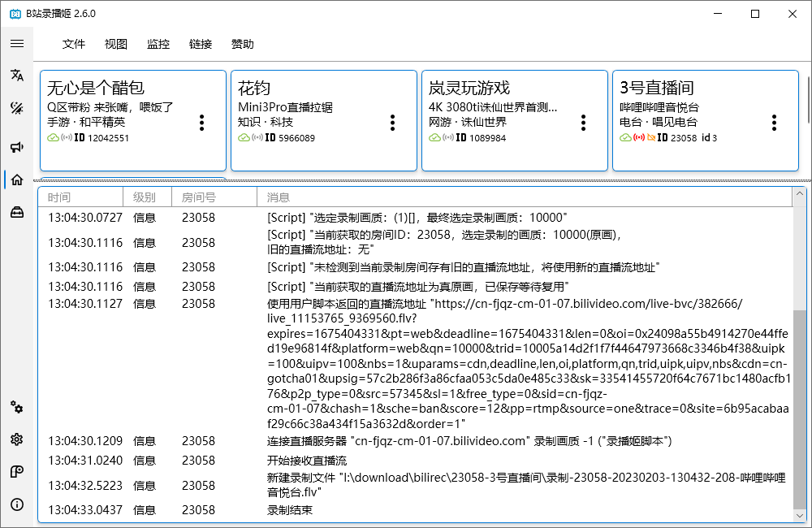Click gray broadcast icon on 花钧 card

[257, 138]
